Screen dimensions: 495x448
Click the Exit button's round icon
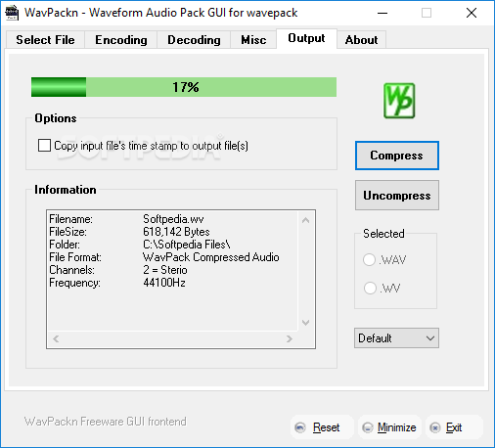[435, 427]
